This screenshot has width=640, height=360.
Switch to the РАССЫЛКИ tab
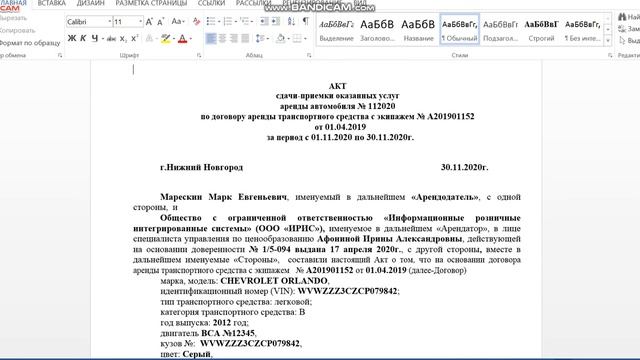click(x=253, y=3)
